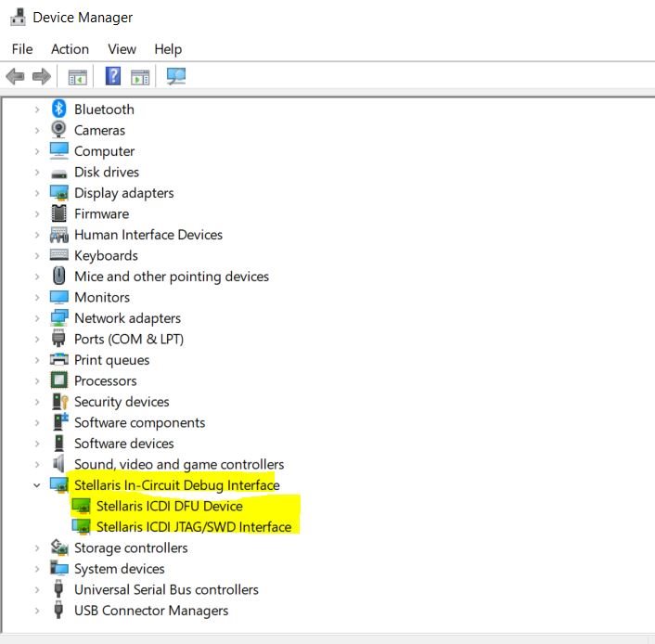
Task: Expand the Display adapters category
Action: click(x=37, y=193)
